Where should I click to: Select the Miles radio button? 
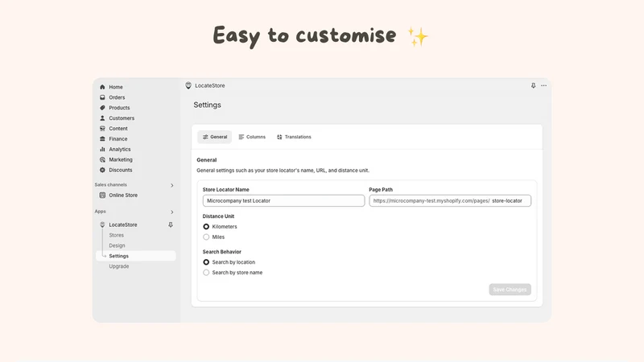[206, 237]
